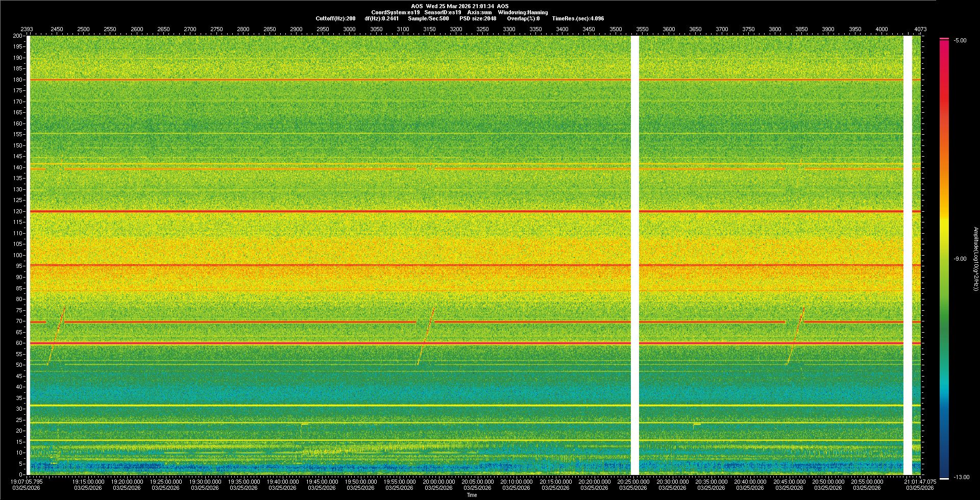Click the wide white data gap near 20:25
980x500 pixels.
(635, 255)
